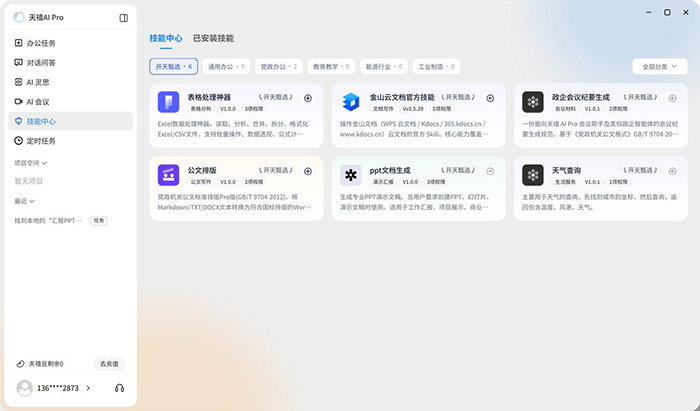Viewport: 700px width, 411px height.
Task: Install 公文排版 with its plus icon
Action: (x=308, y=171)
